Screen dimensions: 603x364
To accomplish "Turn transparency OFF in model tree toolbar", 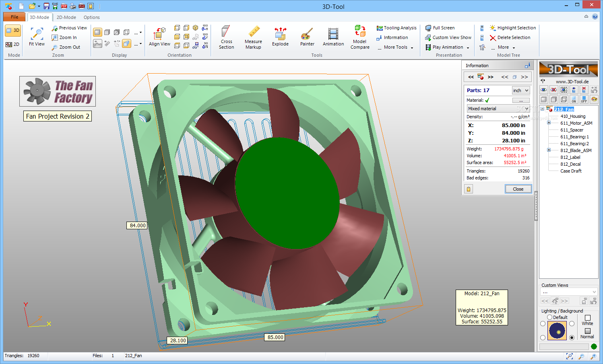I will [584, 99].
